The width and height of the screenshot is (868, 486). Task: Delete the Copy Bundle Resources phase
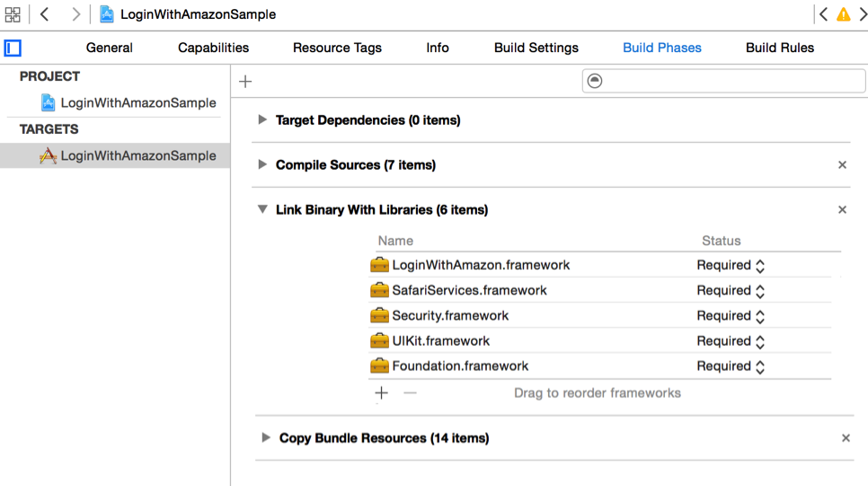click(x=846, y=437)
